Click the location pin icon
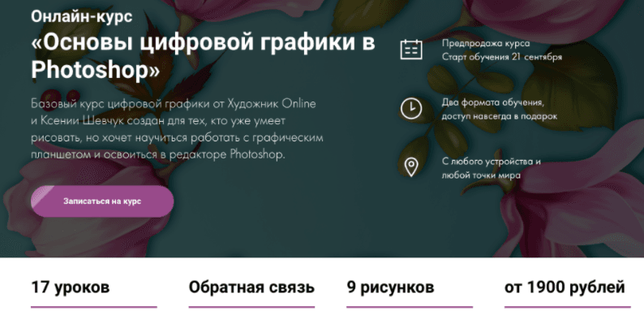Viewport: 644px width, 311px height. (x=411, y=166)
